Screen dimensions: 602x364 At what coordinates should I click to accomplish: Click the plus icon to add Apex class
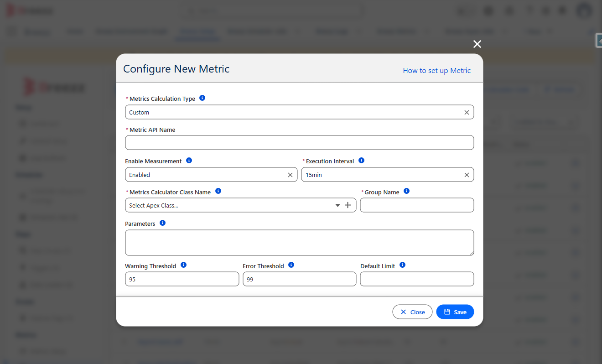(348, 205)
